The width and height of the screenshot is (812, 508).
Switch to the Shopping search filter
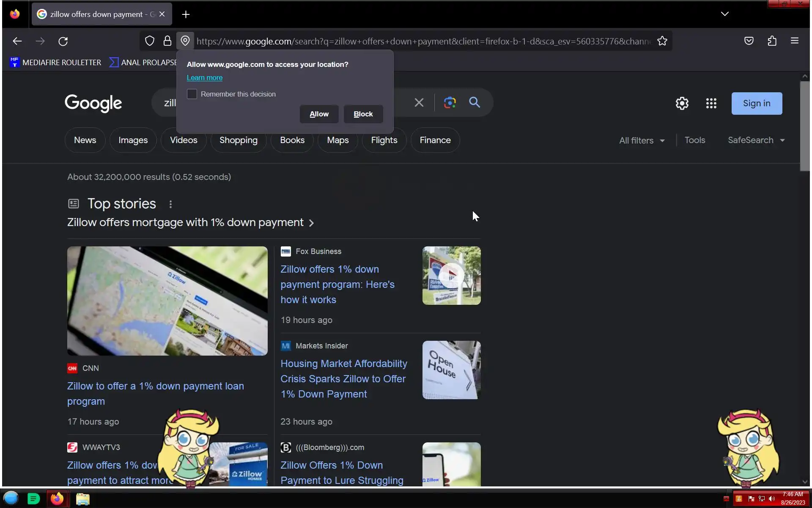pos(238,140)
